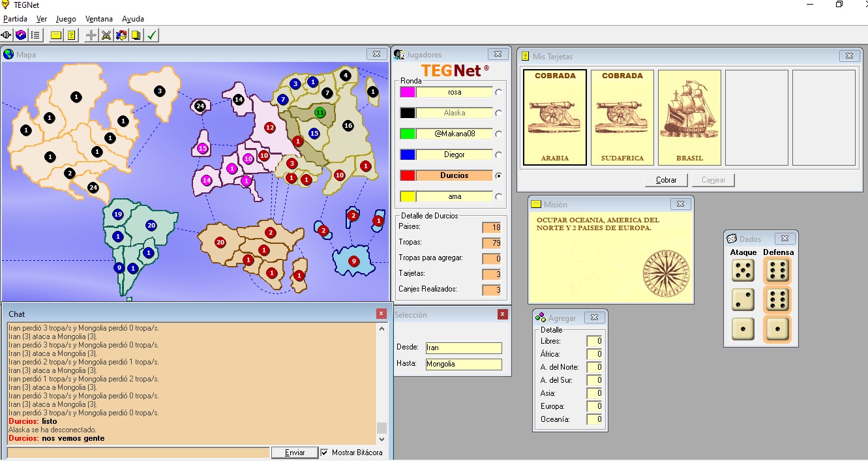Viewport: 868px width, 461px height.
Task: Show the mission with the yellow card icon
Action: coord(56,35)
